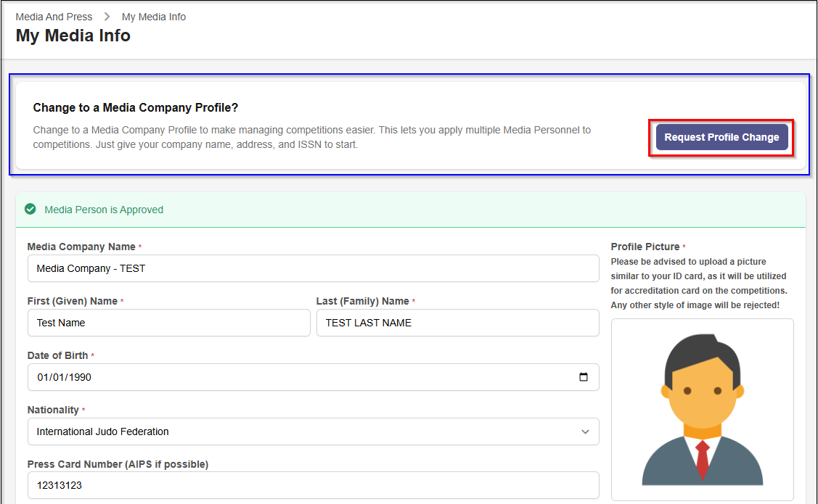Focus the Media Company Name field
Image resolution: width=818 pixels, height=504 pixels.
[313, 268]
